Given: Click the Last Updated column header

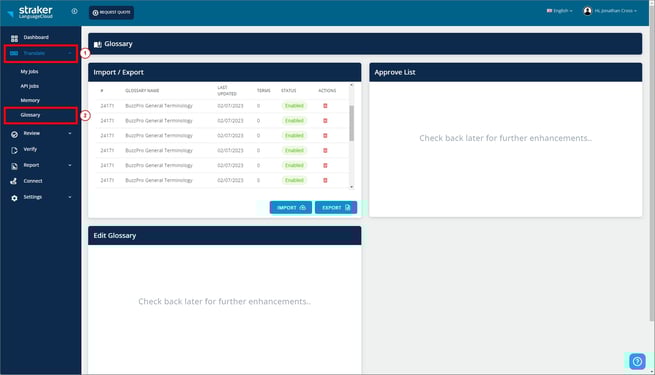Looking at the screenshot, I should pos(227,91).
